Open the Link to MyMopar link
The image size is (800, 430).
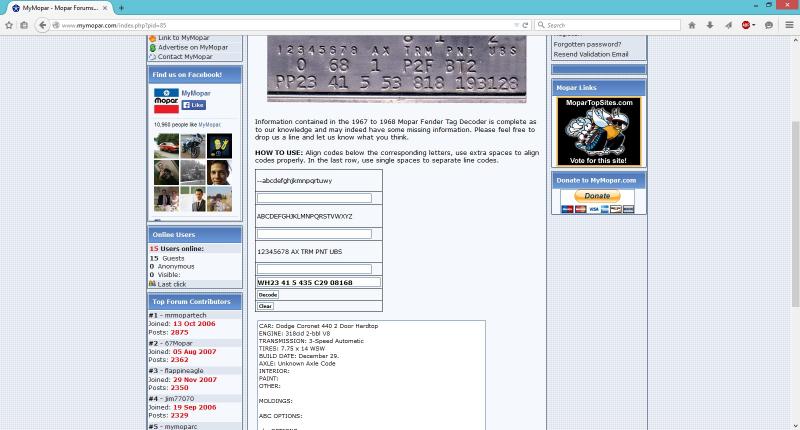(x=184, y=38)
